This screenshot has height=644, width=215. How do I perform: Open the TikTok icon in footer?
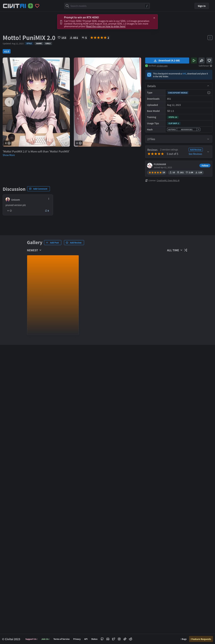point(125,639)
